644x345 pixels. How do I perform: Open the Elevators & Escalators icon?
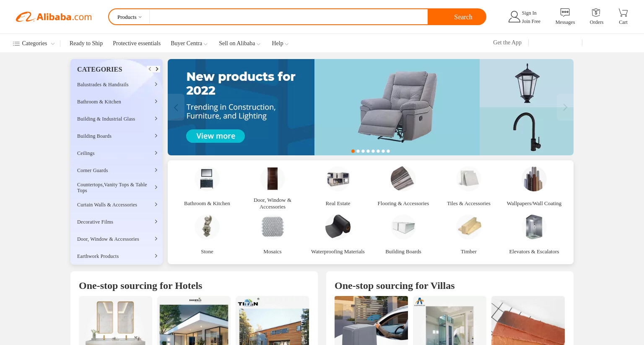[534, 227]
